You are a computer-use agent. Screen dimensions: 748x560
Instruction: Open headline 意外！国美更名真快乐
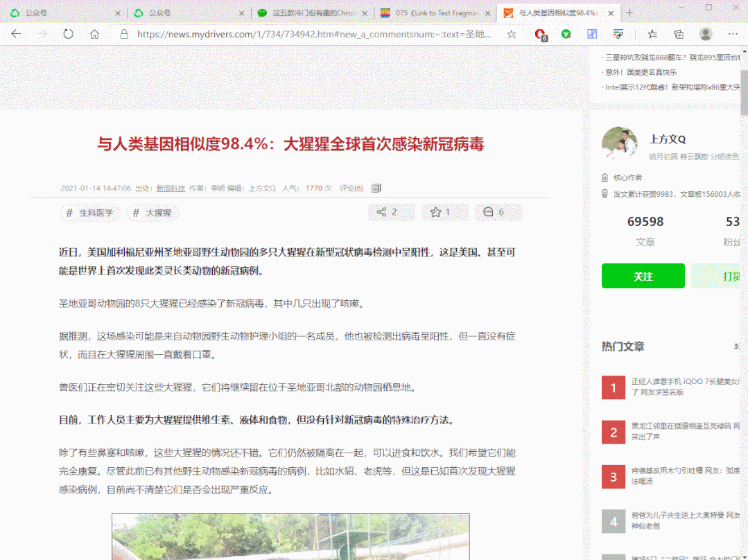pyautogui.click(x=640, y=73)
